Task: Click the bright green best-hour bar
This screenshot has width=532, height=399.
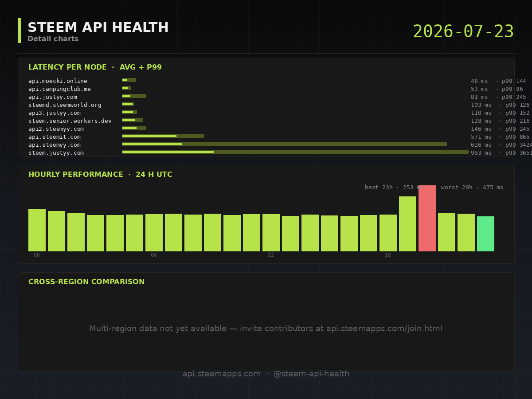Action: pyautogui.click(x=485, y=234)
